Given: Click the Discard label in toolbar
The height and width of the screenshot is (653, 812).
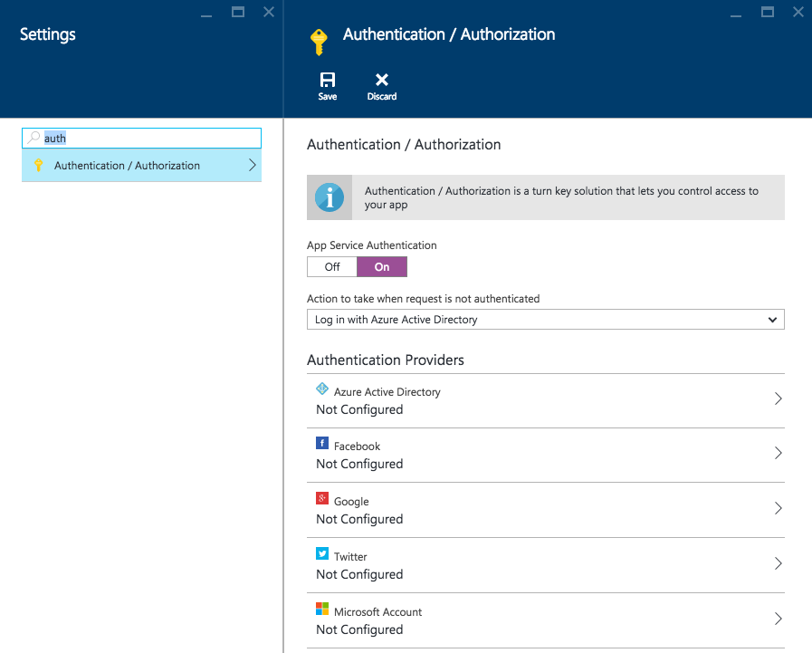Looking at the screenshot, I should pyautogui.click(x=382, y=96).
